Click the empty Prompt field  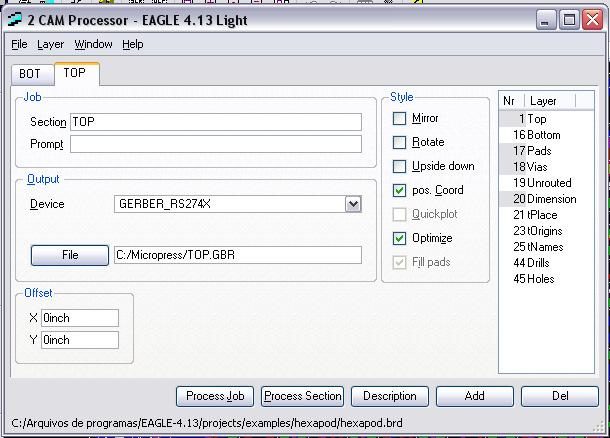coord(216,144)
